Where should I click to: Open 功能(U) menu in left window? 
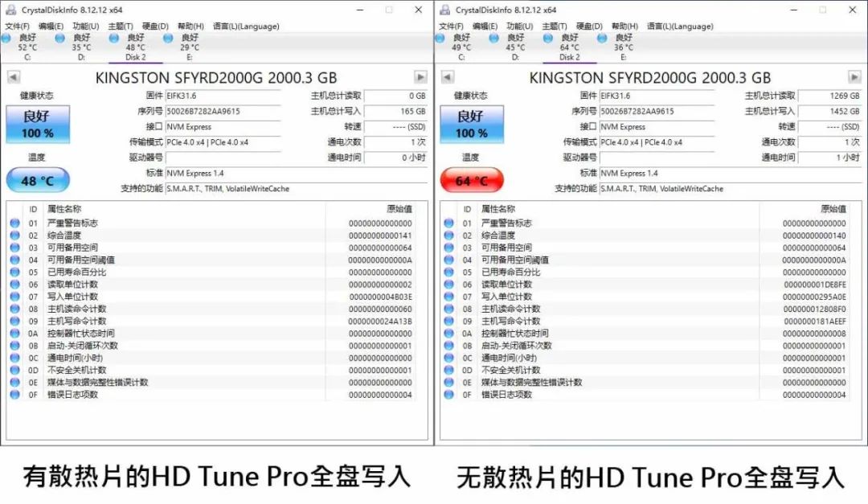[86, 26]
